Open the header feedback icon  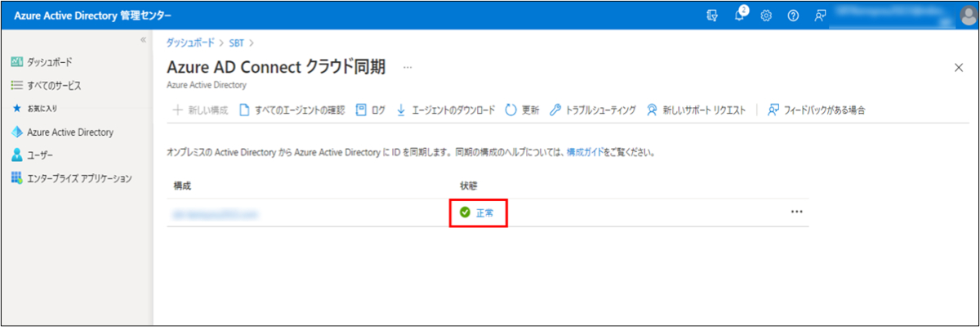click(x=820, y=16)
